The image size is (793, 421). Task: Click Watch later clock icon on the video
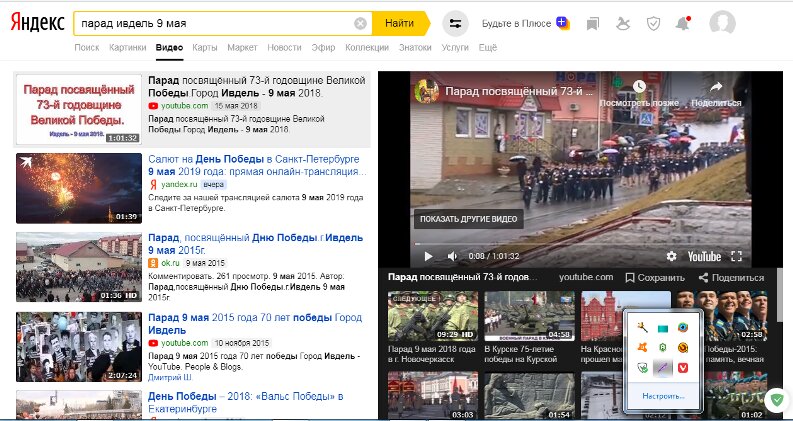(x=639, y=86)
